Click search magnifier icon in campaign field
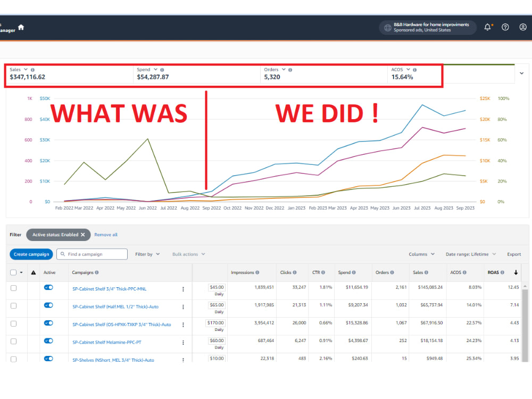The image size is (532, 399). pos(63,254)
